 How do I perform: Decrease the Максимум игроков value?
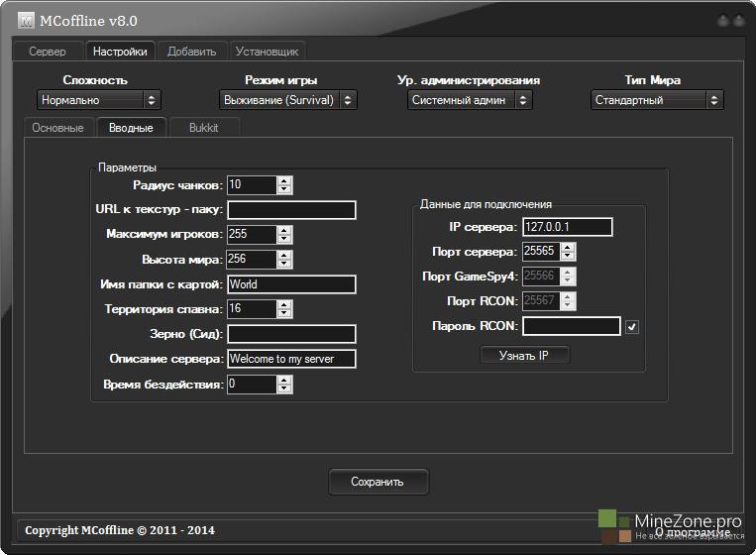click(x=284, y=239)
